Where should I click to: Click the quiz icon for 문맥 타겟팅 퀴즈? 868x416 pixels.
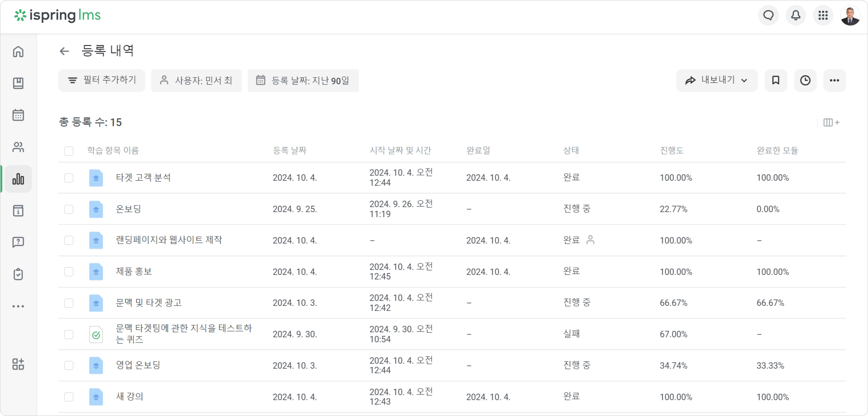click(96, 335)
